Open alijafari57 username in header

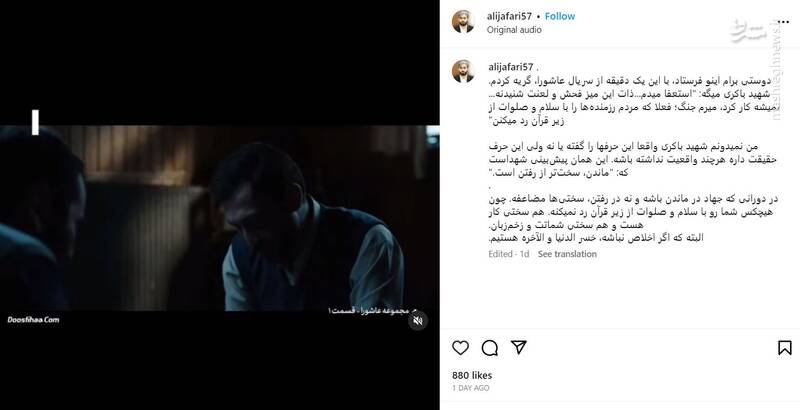click(509, 16)
